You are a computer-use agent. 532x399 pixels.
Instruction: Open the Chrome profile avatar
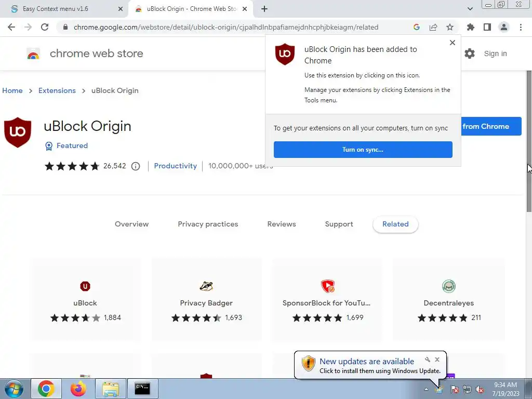(504, 27)
